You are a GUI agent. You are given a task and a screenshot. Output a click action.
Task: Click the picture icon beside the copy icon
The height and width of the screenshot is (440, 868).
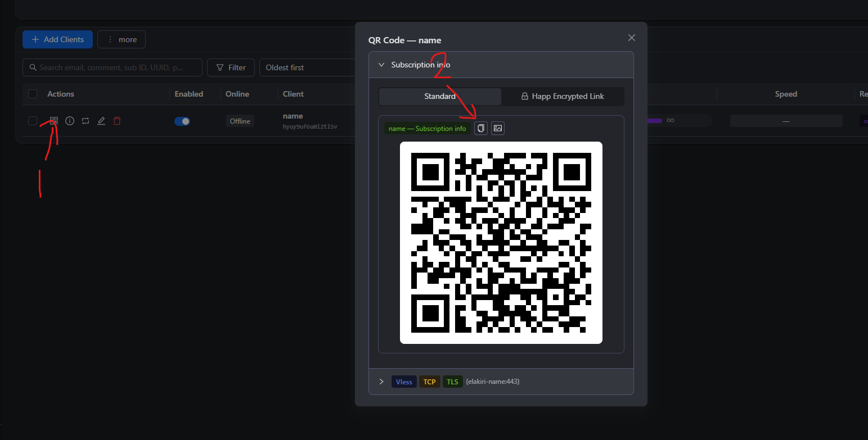[498, 129]
